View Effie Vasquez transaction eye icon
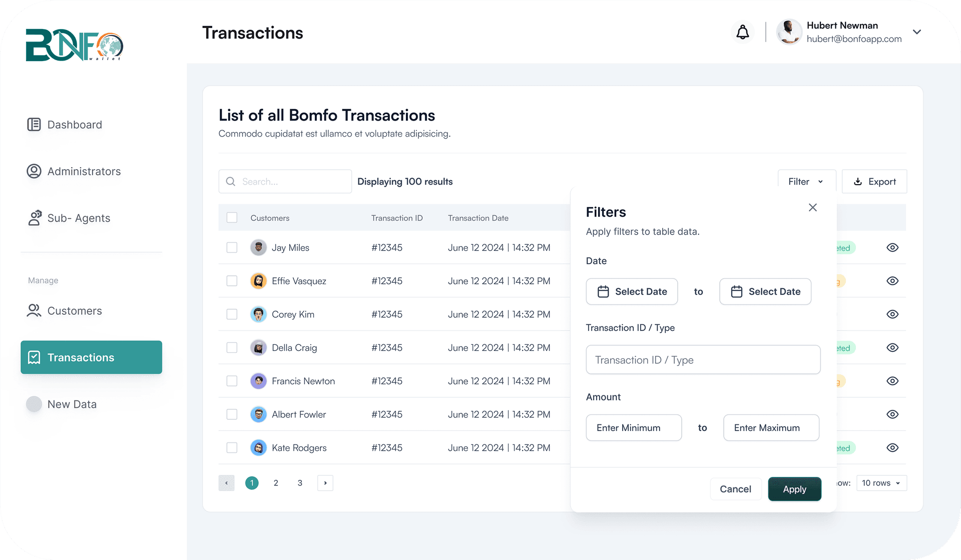961x560 pixels. [x=892, y=281]
